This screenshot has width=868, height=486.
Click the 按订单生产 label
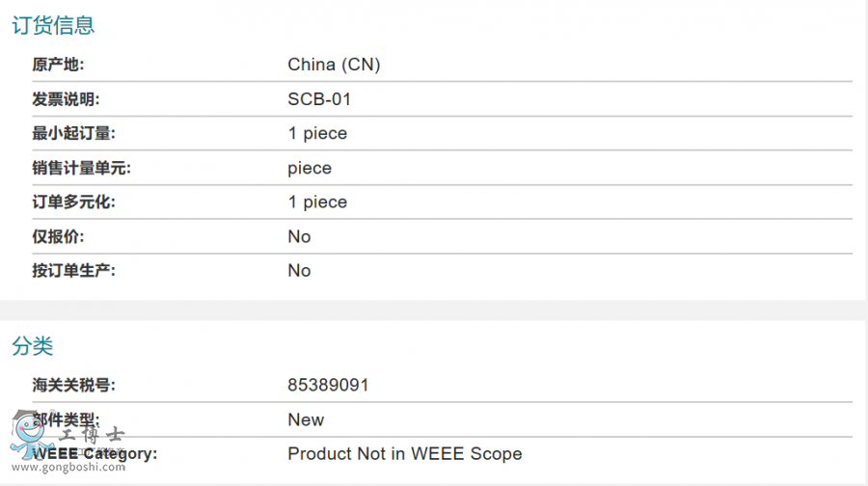click(73, 270)
